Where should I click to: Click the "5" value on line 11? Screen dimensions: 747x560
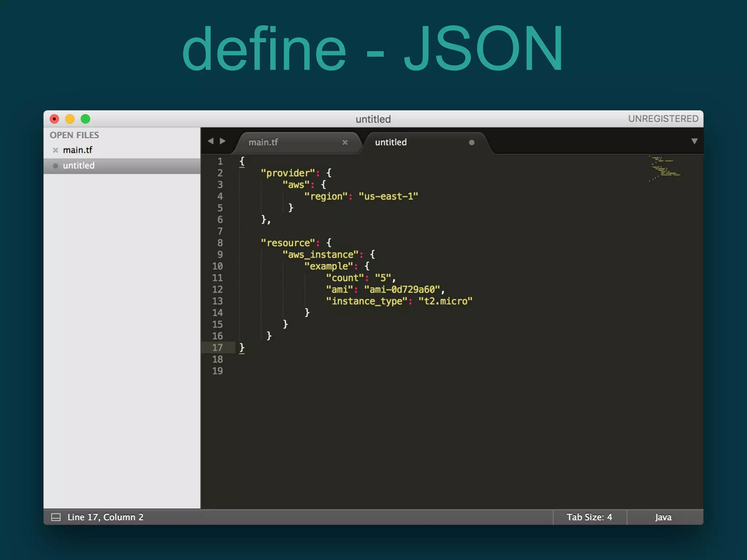click(x=383, y=278)
